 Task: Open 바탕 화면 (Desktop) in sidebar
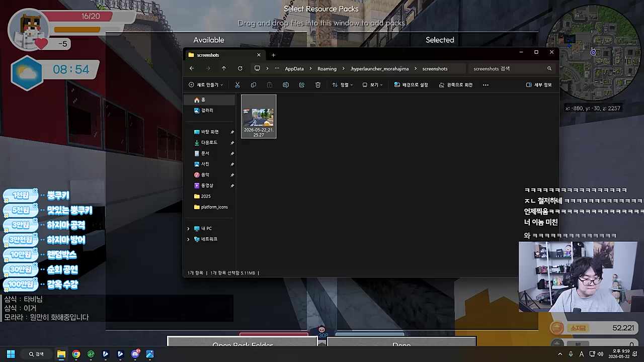click(x=209, y=132)
